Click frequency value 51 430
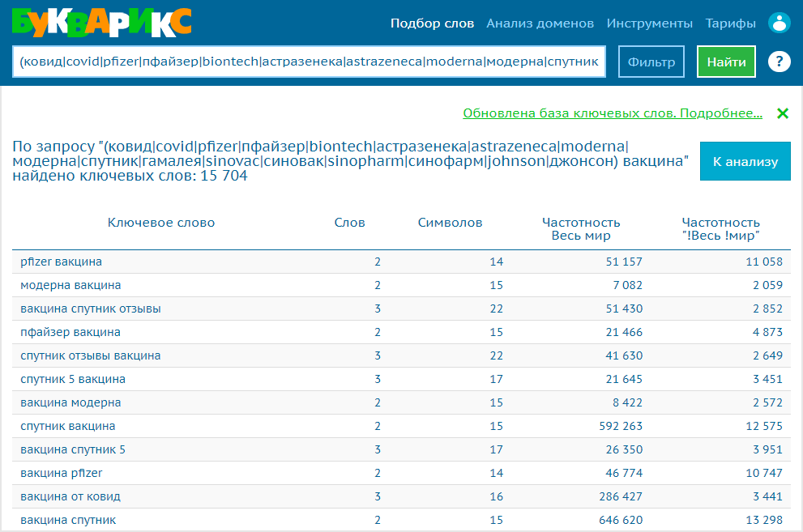Viewport: 803px width, 532px height. tap(624, 309)
